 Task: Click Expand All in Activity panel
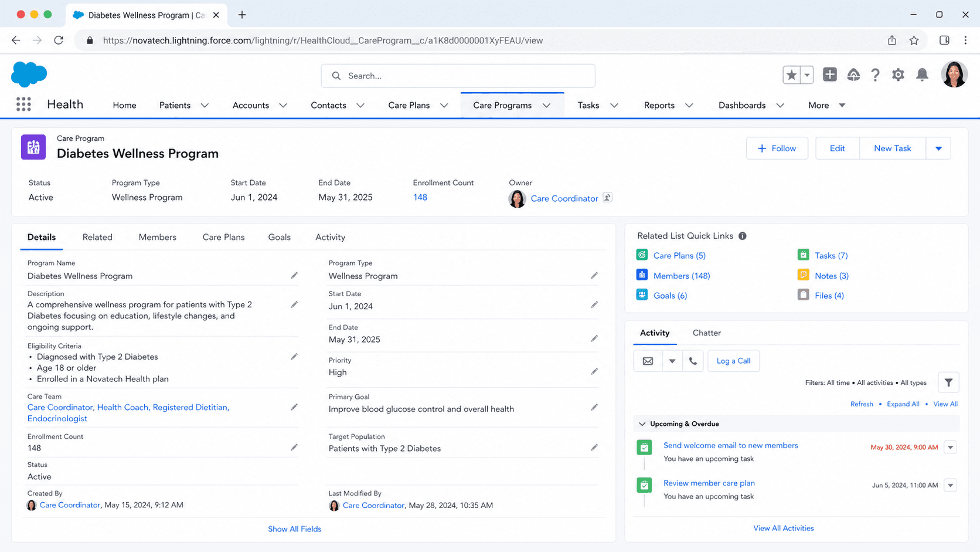(x=903, y=404)
